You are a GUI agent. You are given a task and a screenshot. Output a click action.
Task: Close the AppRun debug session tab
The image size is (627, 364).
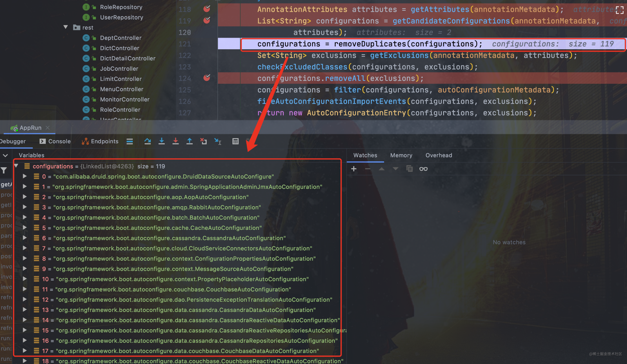click(x=48, y=128)
